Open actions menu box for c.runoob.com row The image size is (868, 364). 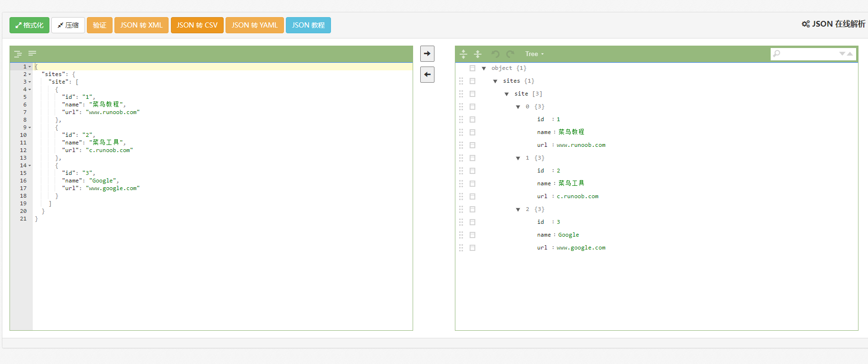point(472,197)
